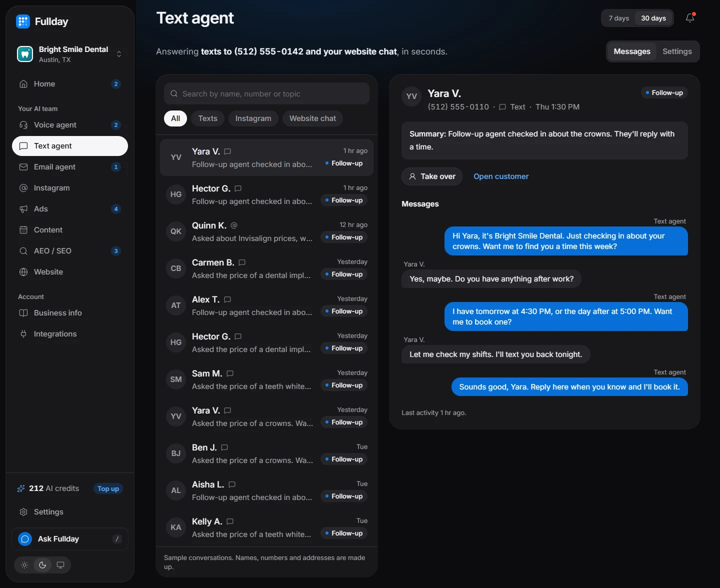Open the Sam M. conversation

point(266,379)
